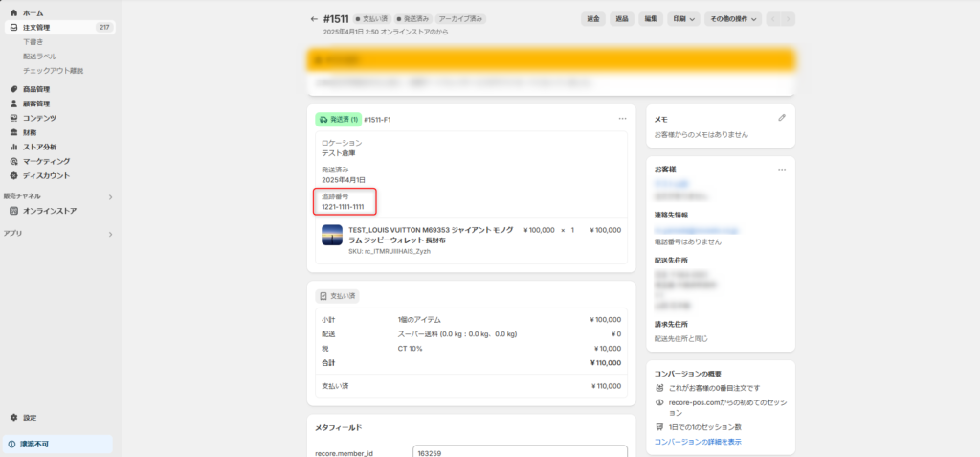Click the 注文管理 inbox icon

point(13,28)
